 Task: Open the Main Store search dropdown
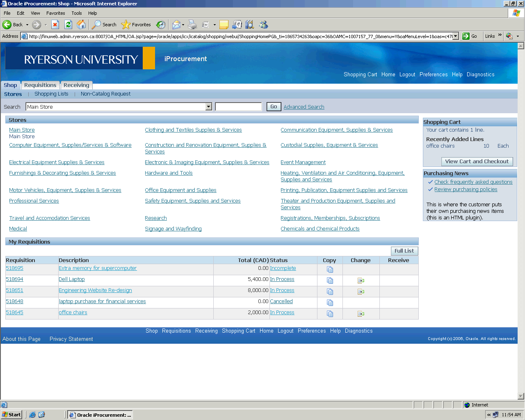(x=208, y=107)
